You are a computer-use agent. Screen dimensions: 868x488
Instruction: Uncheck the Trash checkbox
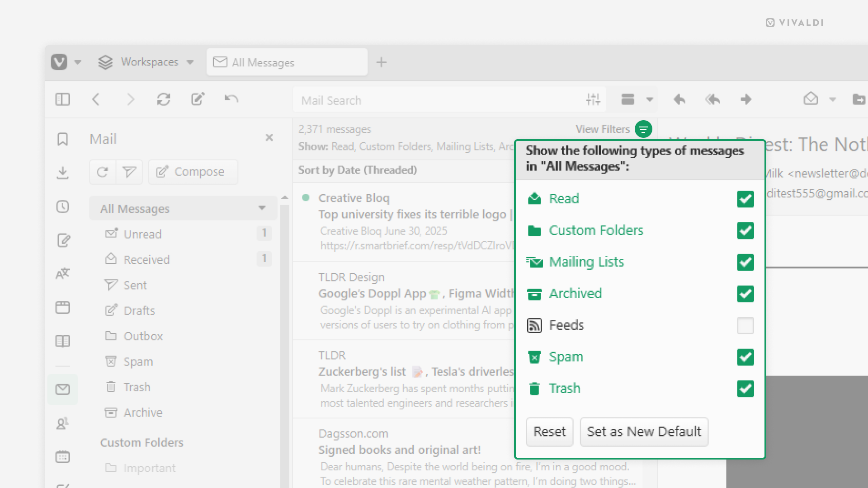click(x=745, y=389)
